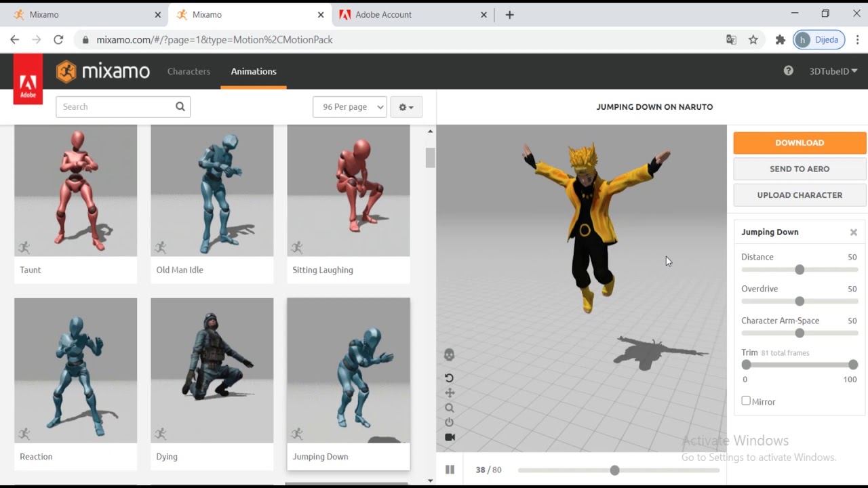The image size is (868, 488).
Task: Click the translate page icon
Action: 731,40
